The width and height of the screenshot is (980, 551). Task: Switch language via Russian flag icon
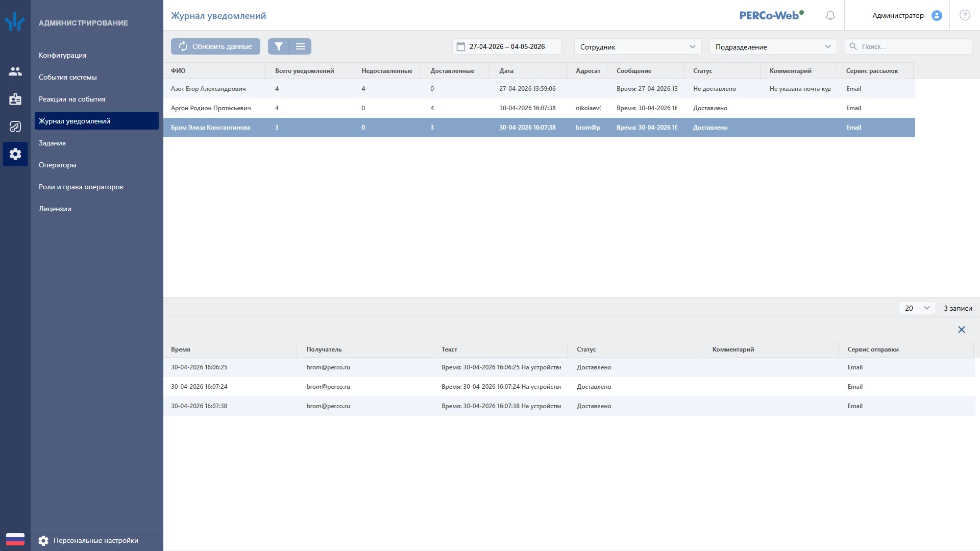pyautogui.click(x=15, y=539)
